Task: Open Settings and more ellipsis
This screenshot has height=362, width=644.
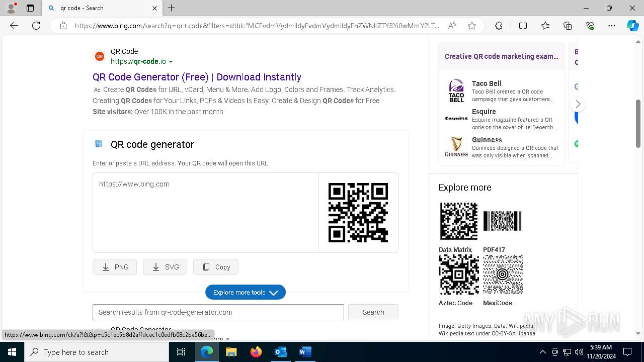Action: click(612, 26)
